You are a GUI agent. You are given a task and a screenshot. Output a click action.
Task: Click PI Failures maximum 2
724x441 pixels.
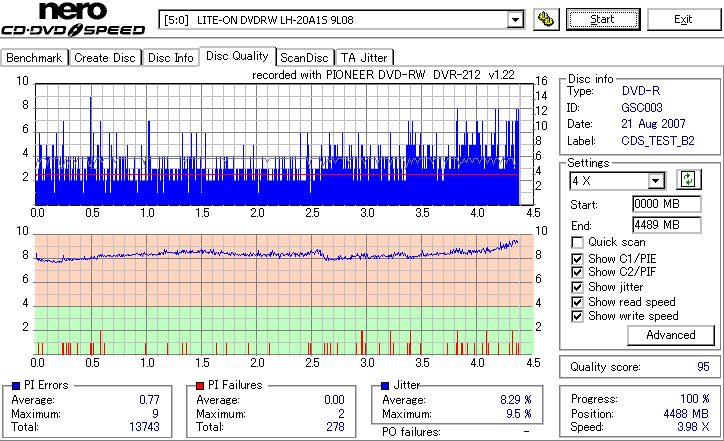point(341,413)
